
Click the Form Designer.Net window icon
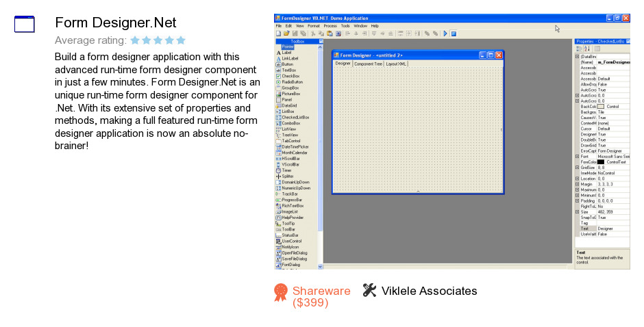click(x=24, y=24)
